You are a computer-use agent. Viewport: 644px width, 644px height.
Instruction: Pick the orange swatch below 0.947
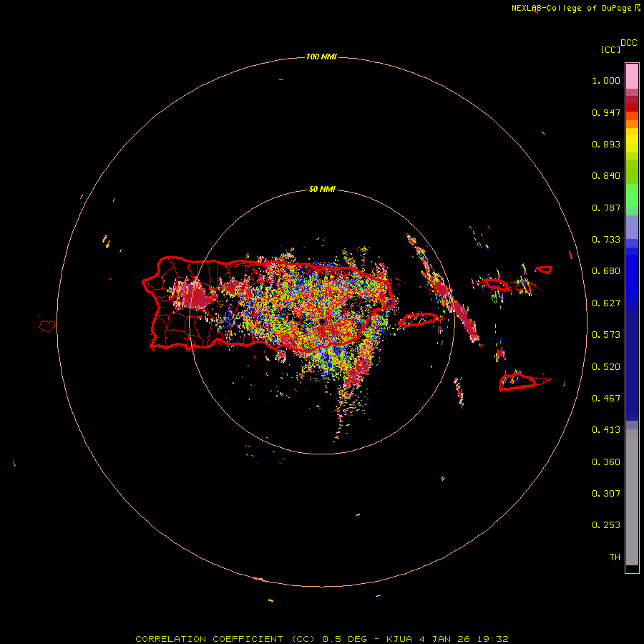pos(632,124)
